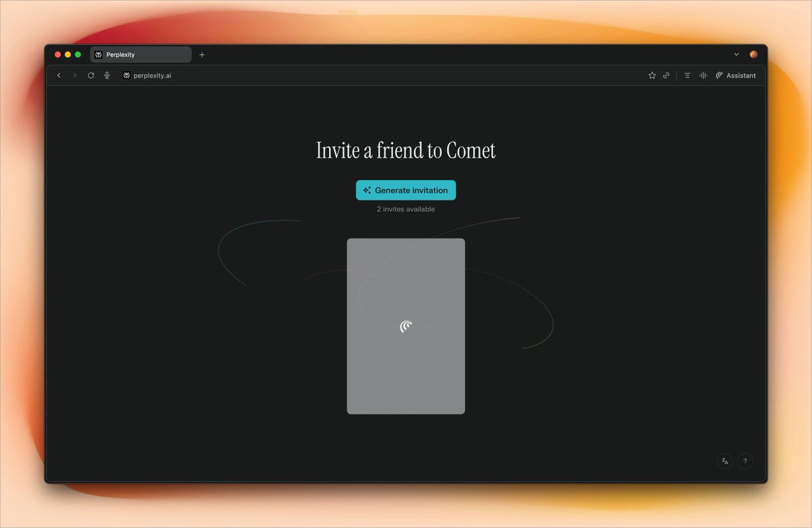
Task: Activate the microphone voice input icon
Action: coord(107,75)
